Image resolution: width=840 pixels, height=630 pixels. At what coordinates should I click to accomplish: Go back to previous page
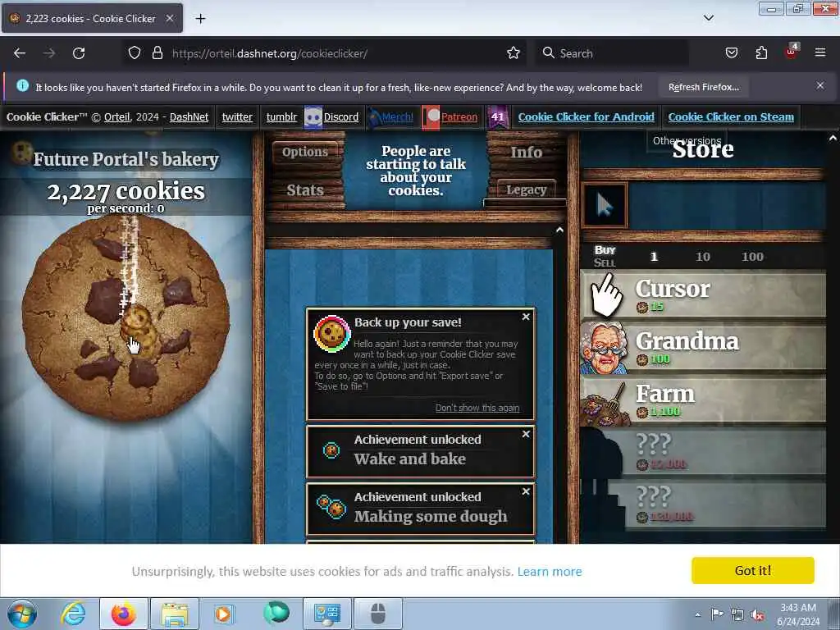point(20,53)
